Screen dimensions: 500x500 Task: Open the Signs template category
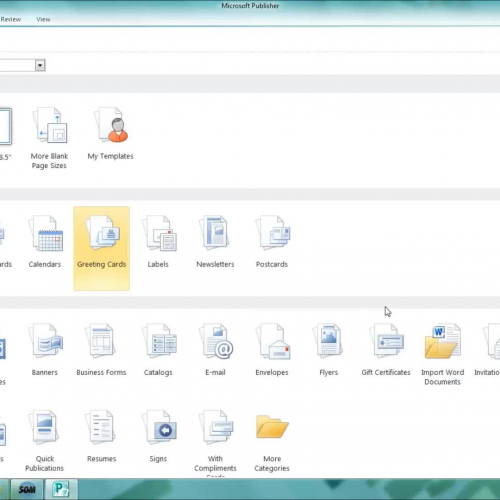coord(158,436)
